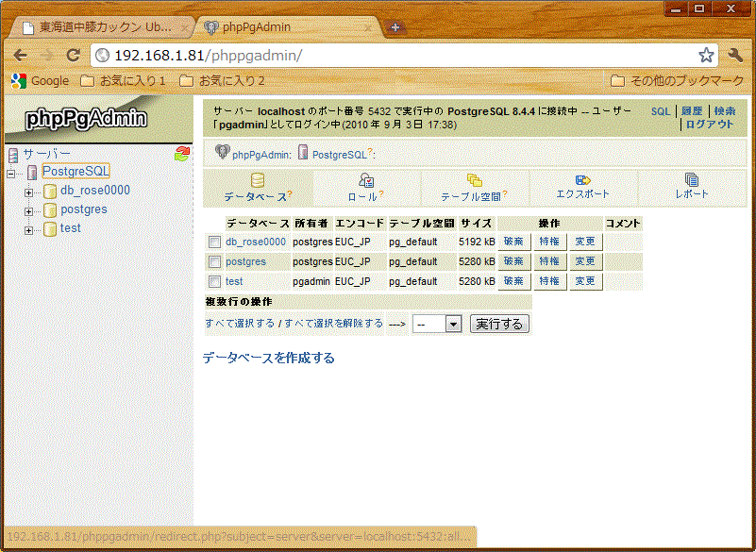The height and width of the screenshot is (552, 756).
Task: Collapse the PostgreSQL server tree node
Action: tap(11, 174)
